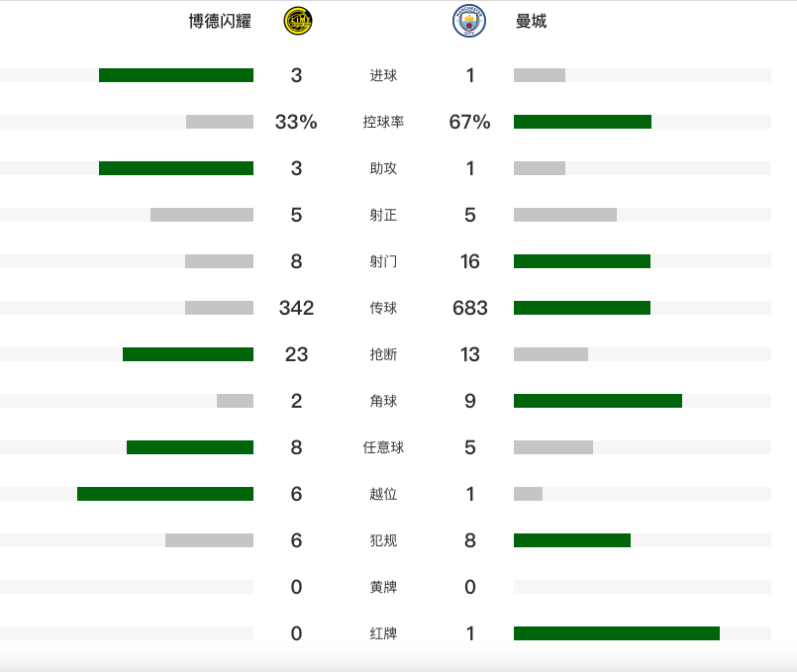This screenshot has height=672, width=797.
Task: Click Bodø/Glimt's green 越位 bar
Action: 165,494
